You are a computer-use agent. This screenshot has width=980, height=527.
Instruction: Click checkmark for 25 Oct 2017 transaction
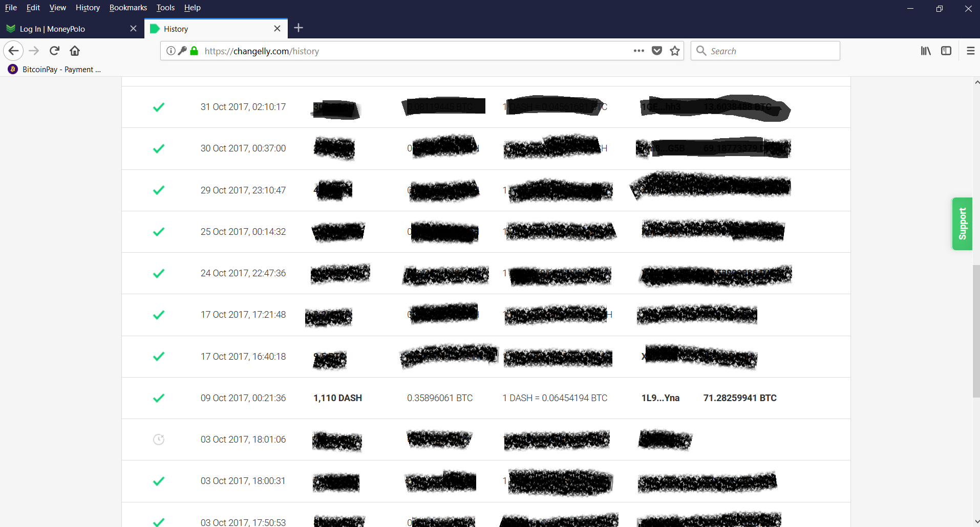[159, 232]
